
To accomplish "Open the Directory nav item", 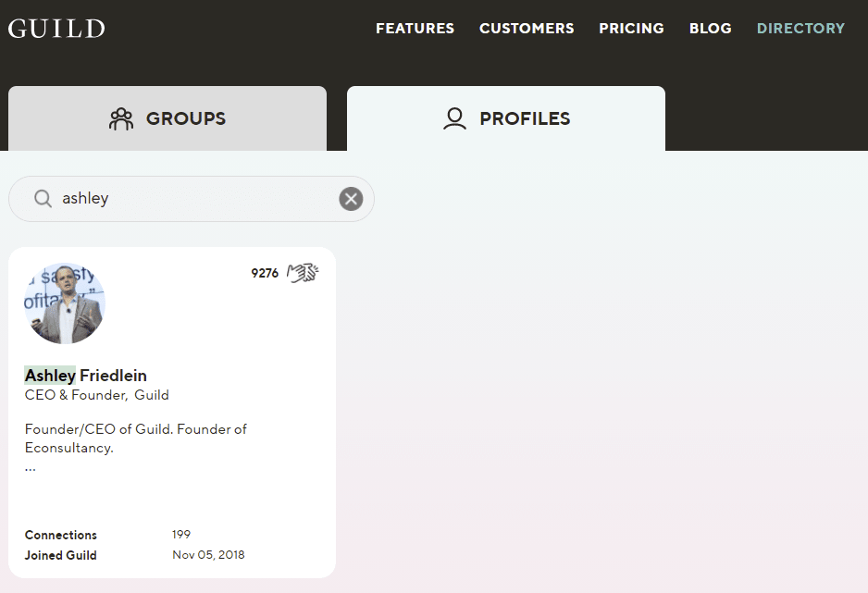I will pos(800,28).
